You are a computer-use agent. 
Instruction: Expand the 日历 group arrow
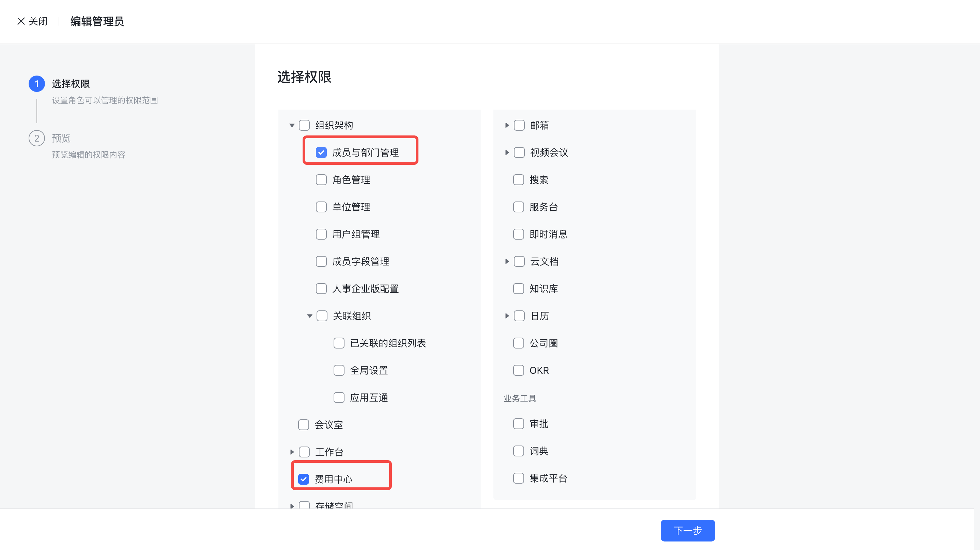(507, 316)
